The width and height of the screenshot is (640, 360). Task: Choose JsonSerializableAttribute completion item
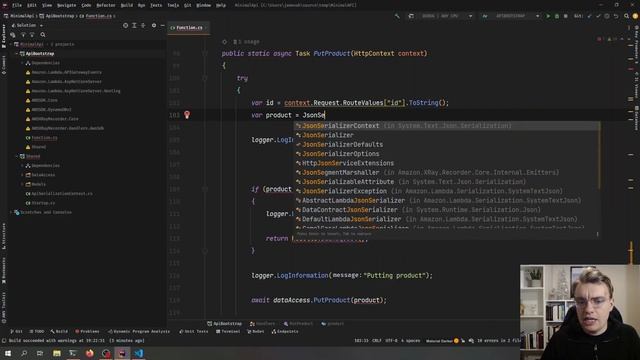coord(447,182)
